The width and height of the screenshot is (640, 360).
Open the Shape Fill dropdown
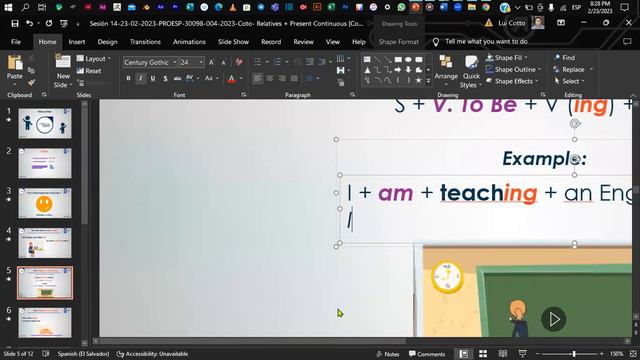click(507, 58)
